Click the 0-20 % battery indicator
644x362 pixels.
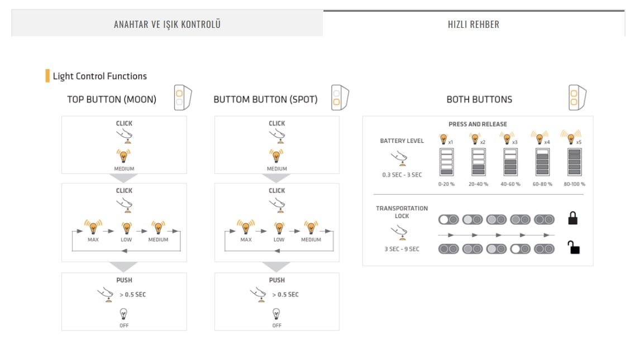point(446,162)
